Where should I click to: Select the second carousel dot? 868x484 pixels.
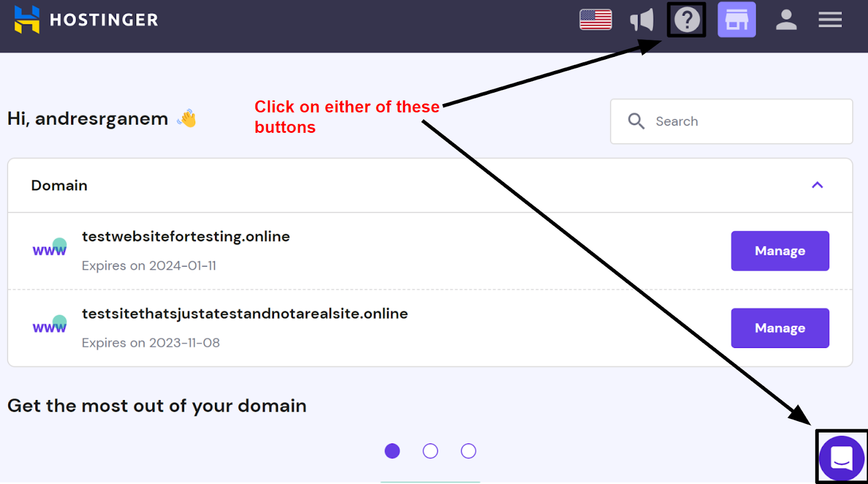pyautogui.click(x=430, y=451)
